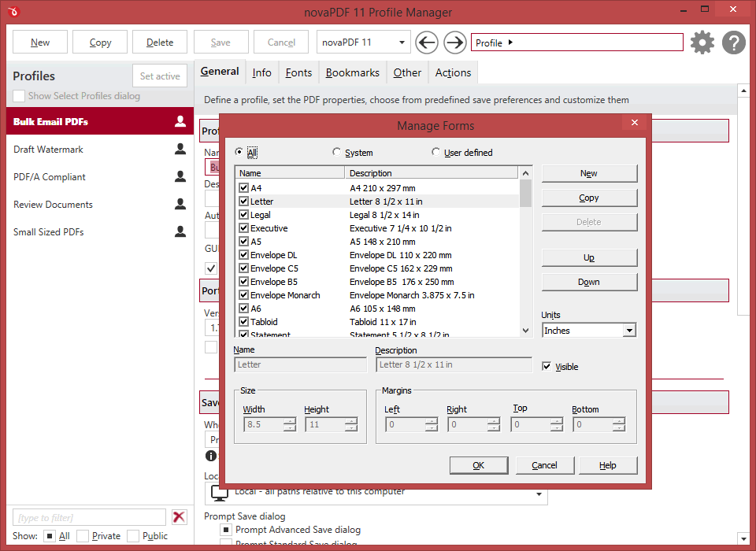This screenshot has width=756, height=551.
Task: Uncheck the Legal form checkbox
Action: [x=243, y=215]
